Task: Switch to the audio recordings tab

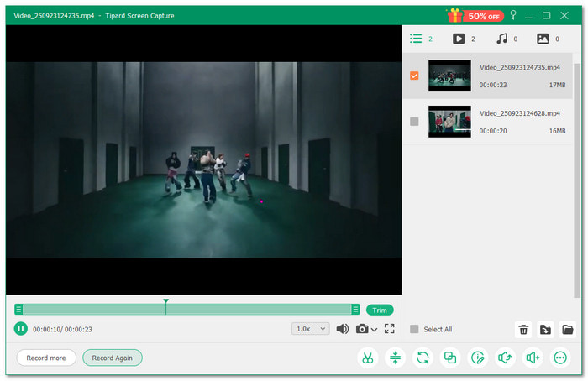Action: click(507, 39)
